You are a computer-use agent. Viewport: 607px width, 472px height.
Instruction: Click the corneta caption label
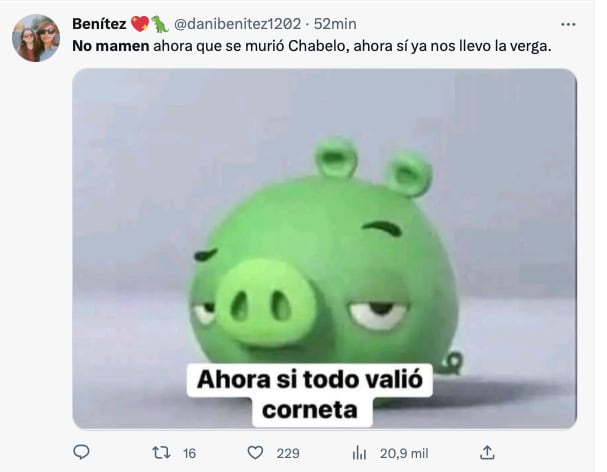click(x=309, y=410)
